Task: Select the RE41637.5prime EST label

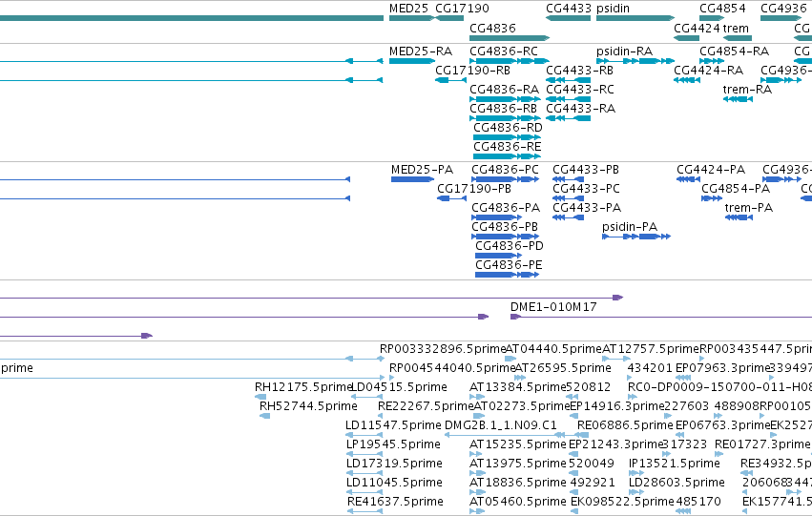Action: (x=395, y=503)
